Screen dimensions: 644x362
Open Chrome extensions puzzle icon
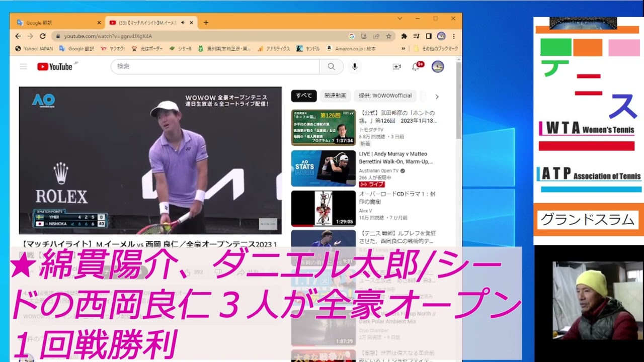point(404,36)
